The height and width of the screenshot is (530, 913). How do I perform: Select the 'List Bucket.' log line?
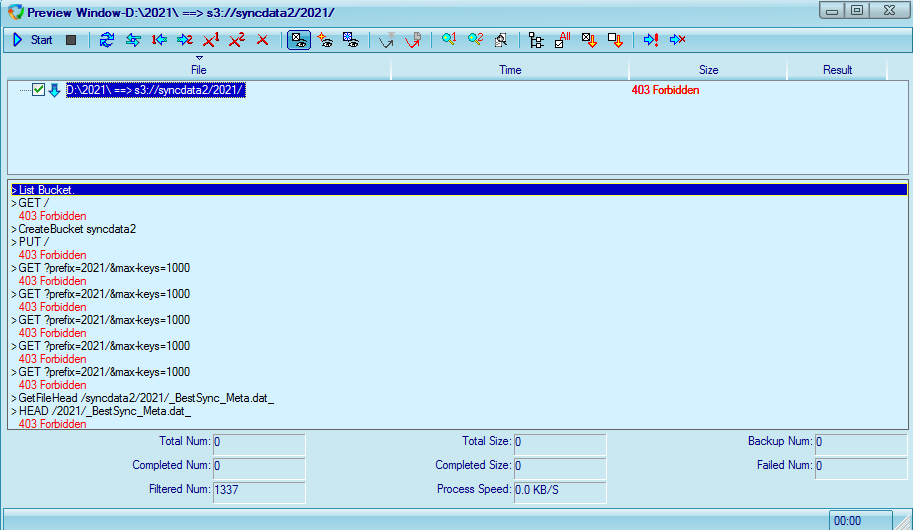pyautogui.click(x=459, y=190)
